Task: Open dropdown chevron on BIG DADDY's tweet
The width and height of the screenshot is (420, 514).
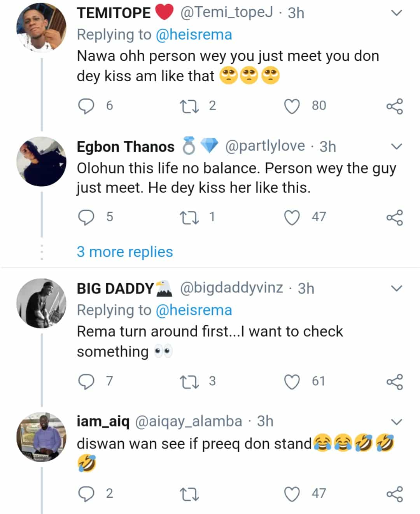Action: [396, 288]
